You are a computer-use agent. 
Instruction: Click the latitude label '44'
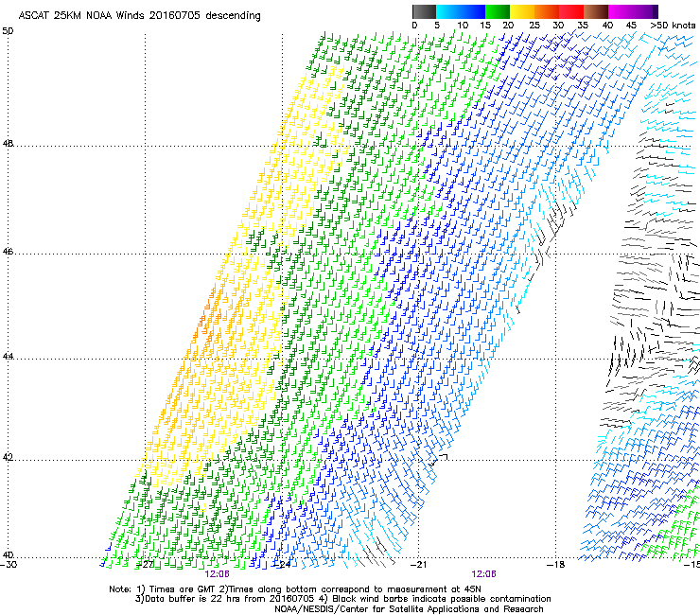(8, 357)
